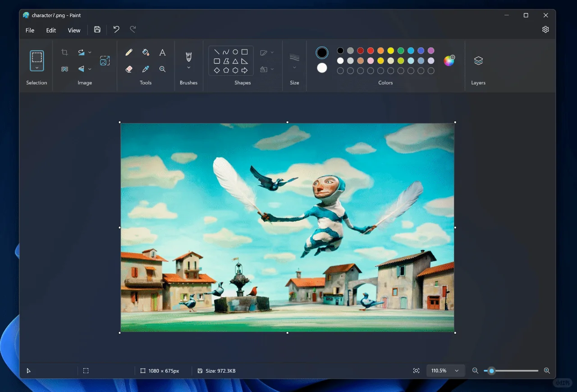577x392 pixels.
Task: Open the File menu
Action: [x=30, y=30]
